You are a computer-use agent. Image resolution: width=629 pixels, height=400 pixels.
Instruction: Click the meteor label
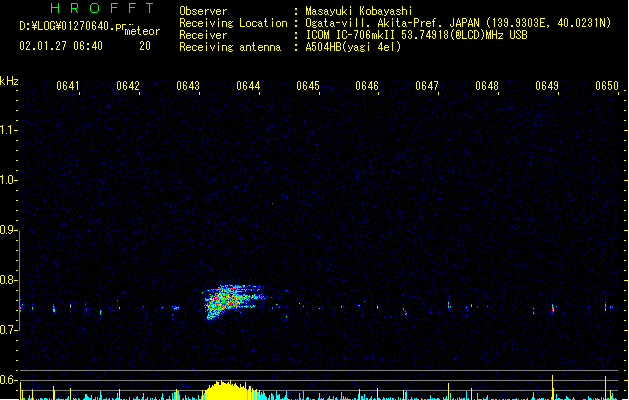(142, 31)
